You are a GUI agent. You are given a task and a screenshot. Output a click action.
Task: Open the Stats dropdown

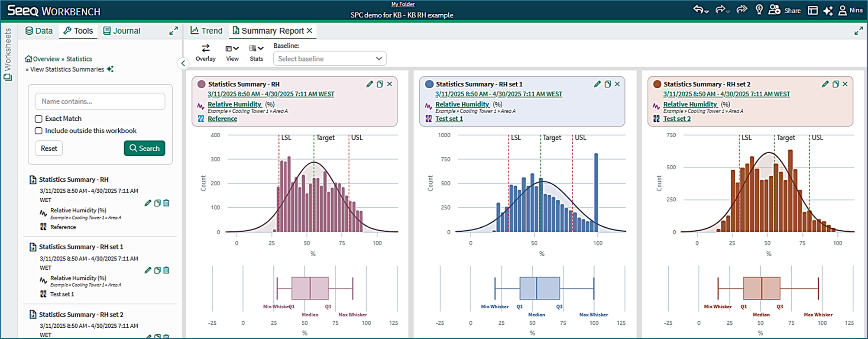coord(256,53)
